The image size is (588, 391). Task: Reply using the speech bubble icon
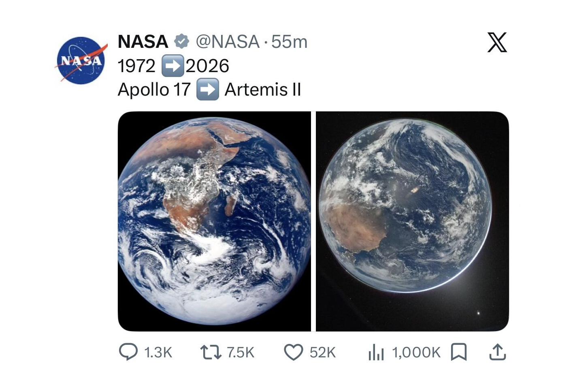(x=128, y=352)
